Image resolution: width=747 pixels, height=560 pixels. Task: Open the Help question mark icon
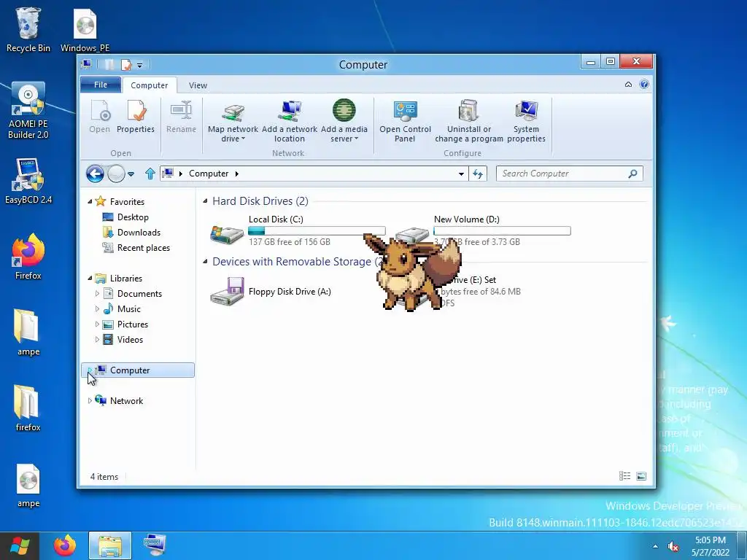[x=644, y=85]
